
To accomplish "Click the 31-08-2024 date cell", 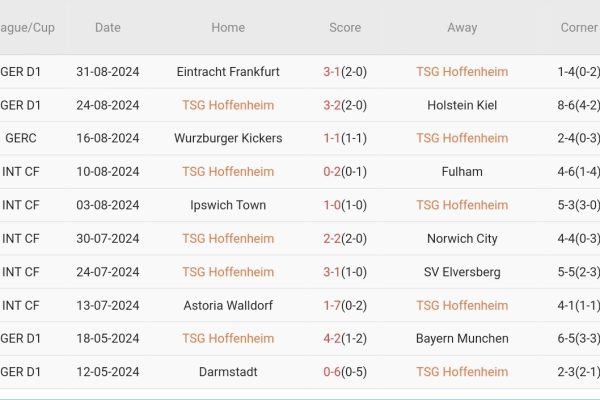I will [108, 72].
